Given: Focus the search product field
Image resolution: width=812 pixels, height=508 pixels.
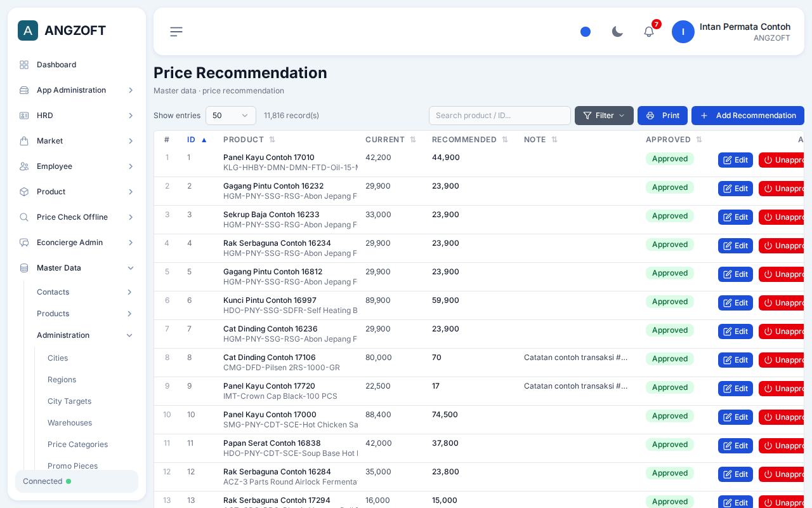Looking at the screenshot, I should (x=500, y=116).
